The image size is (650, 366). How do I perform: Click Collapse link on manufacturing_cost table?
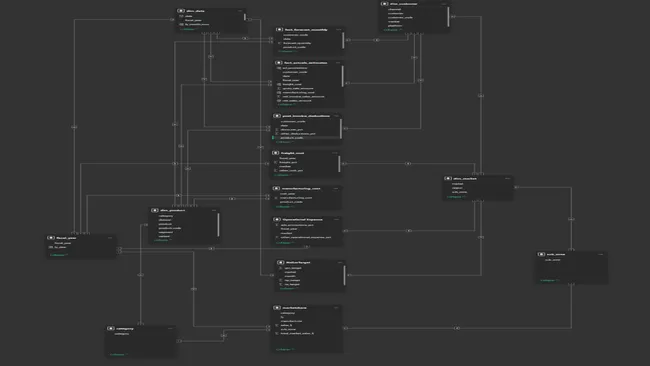coord(284,206)
